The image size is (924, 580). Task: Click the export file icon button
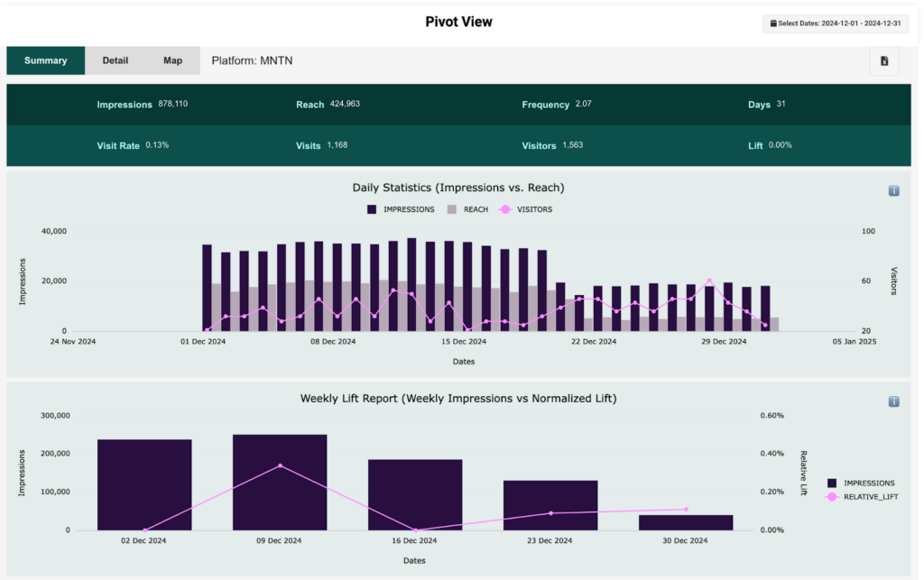pos(883,60)
